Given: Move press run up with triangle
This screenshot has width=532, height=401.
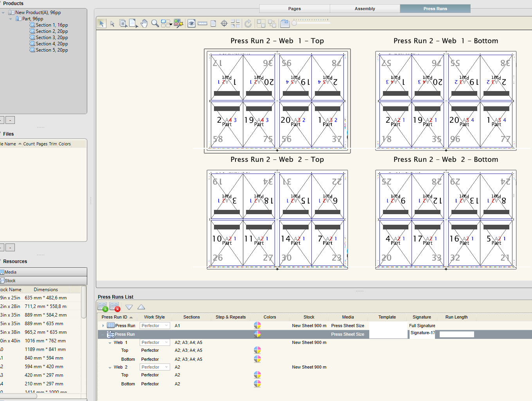Looking at the screenshot, I should pos(141,307).
